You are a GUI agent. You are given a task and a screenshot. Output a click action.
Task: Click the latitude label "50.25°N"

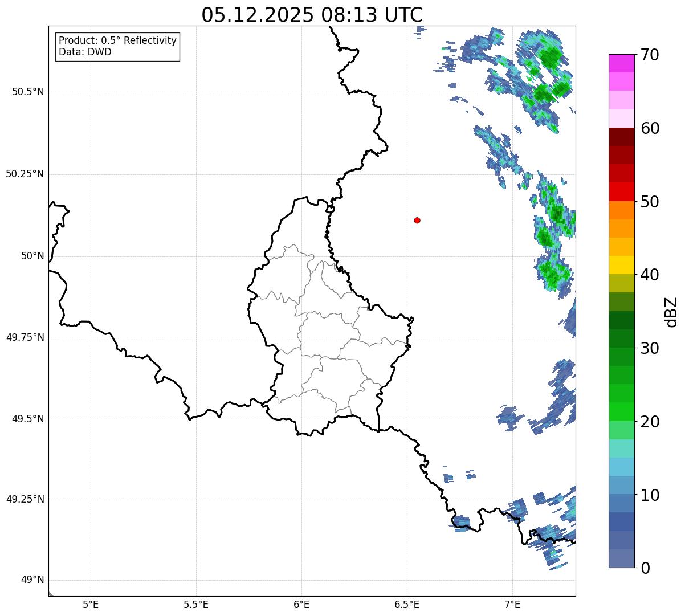(x=25, y=174)
